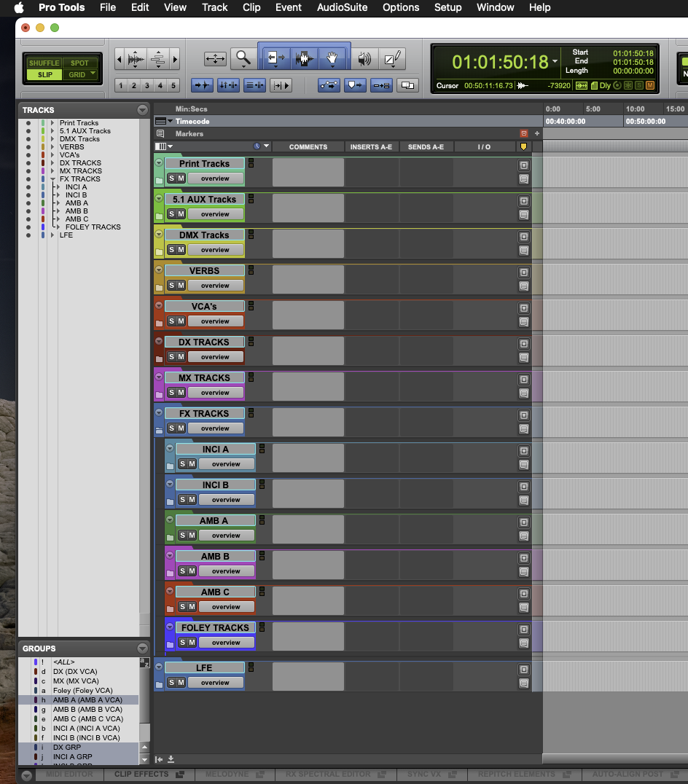Click the Timecode ruler at 00:50:00:00
The image size is (688, 784).
pos(645,122)
